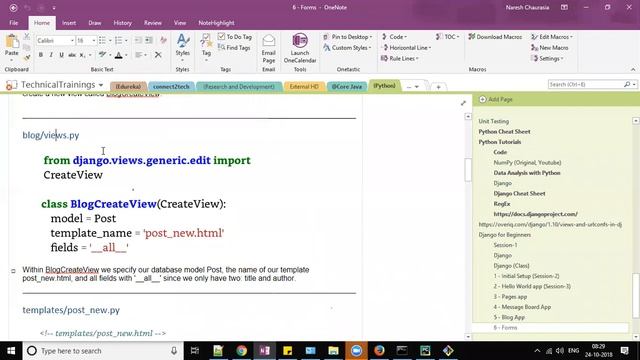Expand TechnicalTrainings notebook dropdown
The height and width of the screenshot is (360, 640).
pyautogui.click(x=101, y=85)
